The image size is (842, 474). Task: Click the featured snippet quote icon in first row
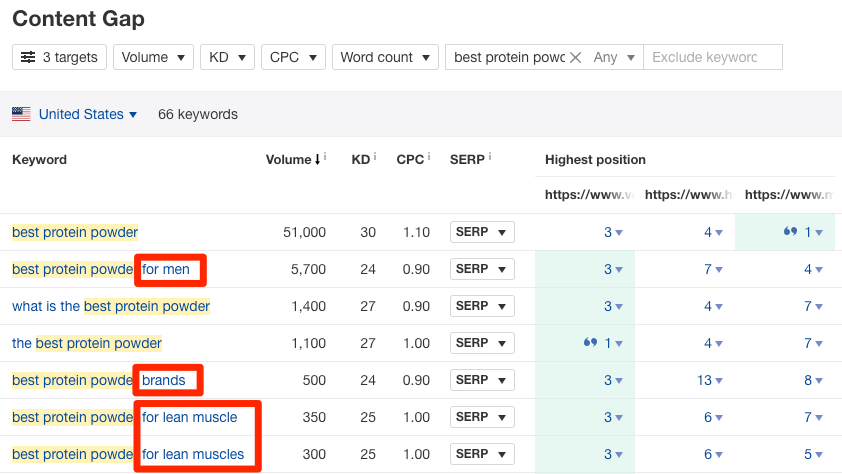(790, 232)
